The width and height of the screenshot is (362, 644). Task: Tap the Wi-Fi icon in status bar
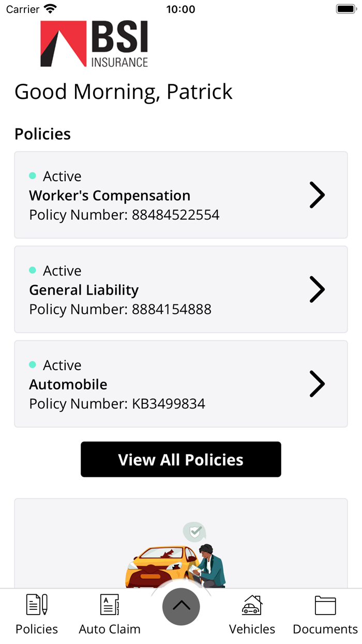click(50, 8)
